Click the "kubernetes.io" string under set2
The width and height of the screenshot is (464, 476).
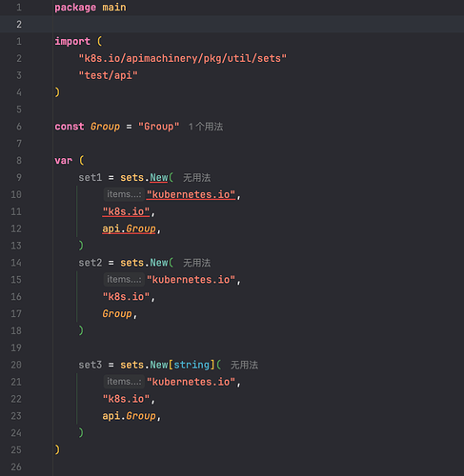click(191, 280)
